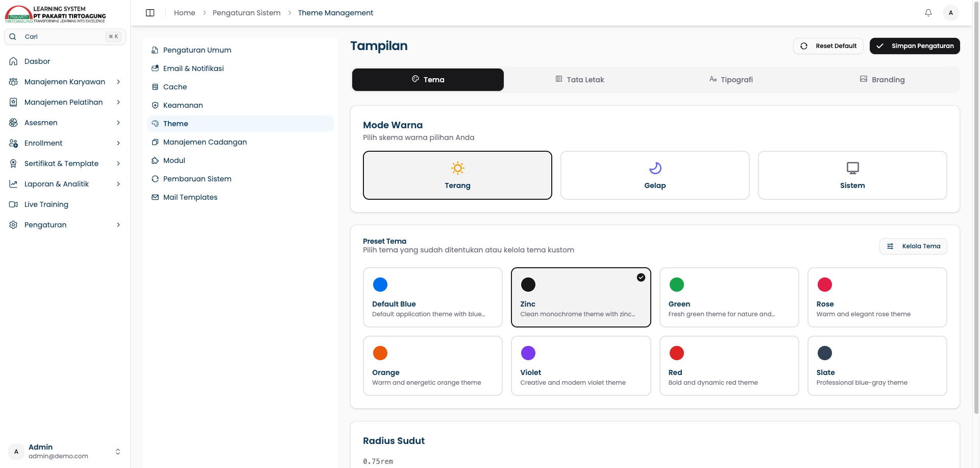Click the Violet purple color swatch
Viewport: 980px width, 468px height.
click(528, 353)
